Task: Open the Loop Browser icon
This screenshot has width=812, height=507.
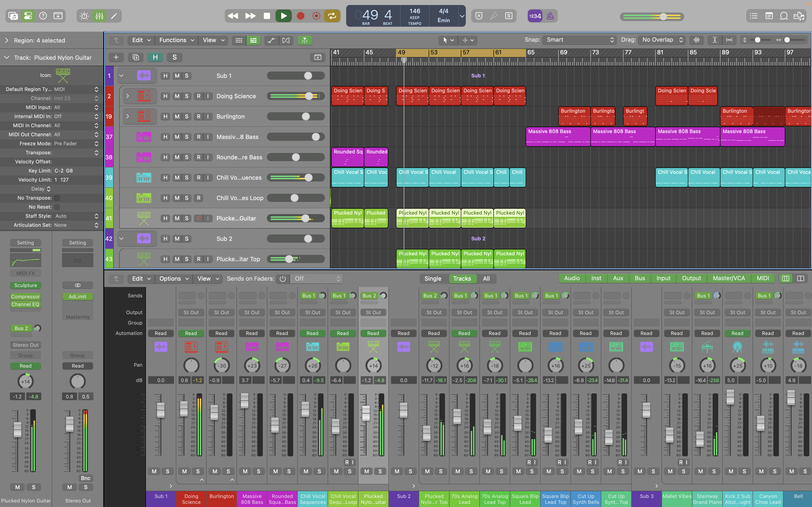Action: pyautogui.click(x=784, y=16)
